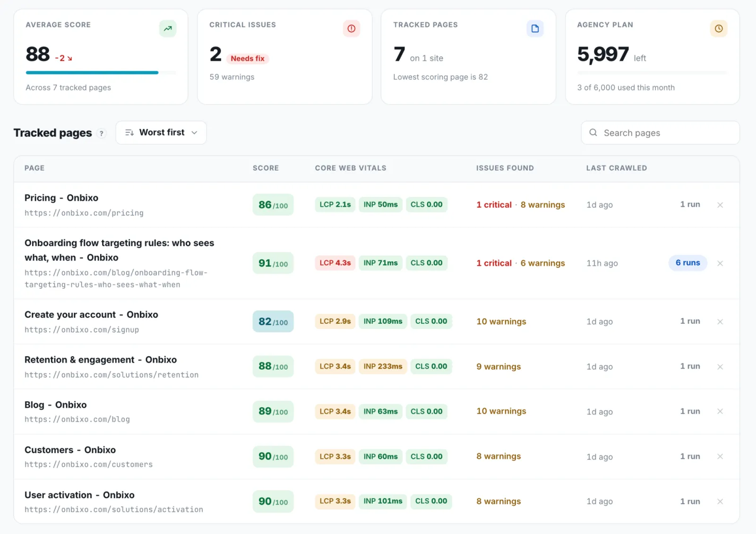Open the Pricing - Onbixo page
This screenshot has height=534, width=756.
tap(61, 198)
